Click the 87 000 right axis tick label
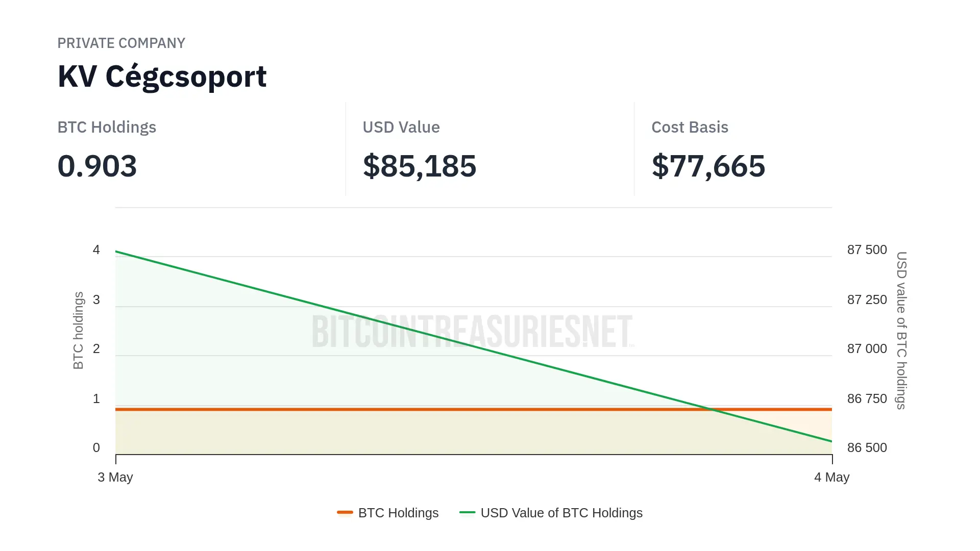Screen dimensions: 980x551 [867, 349]
